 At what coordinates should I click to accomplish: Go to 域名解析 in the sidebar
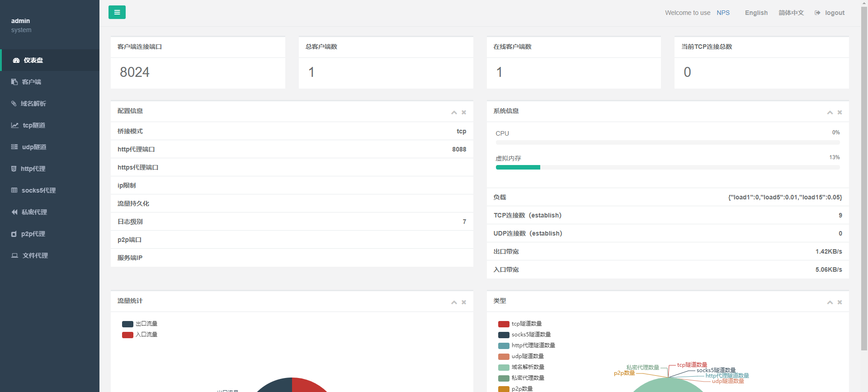pyautogui.click(x=50, y=104)
